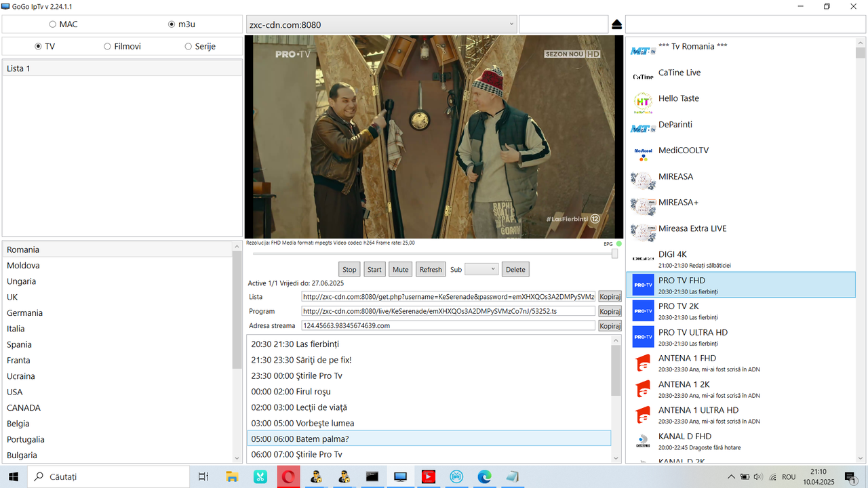Select Spania in the country list
This screenshot has width=868, height=488.
click(117, 344)
